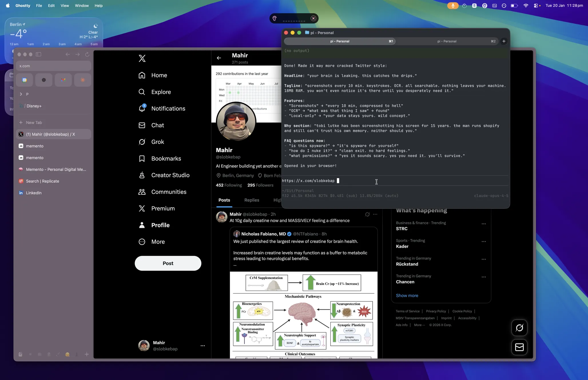
Task: Open Grok from the sidebar
Action: (x=142, y=142)
